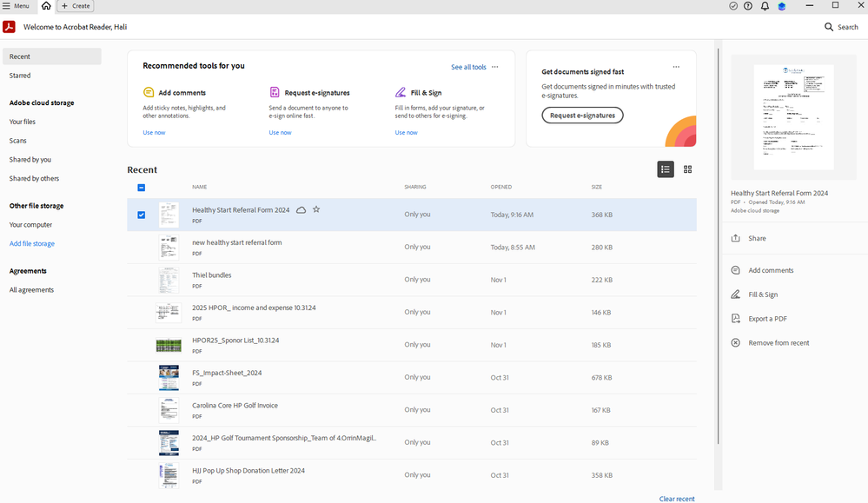Click Share icon in right panel
Image resolution: width=868 pixels, height=503 pixels.
coord(735,238)
